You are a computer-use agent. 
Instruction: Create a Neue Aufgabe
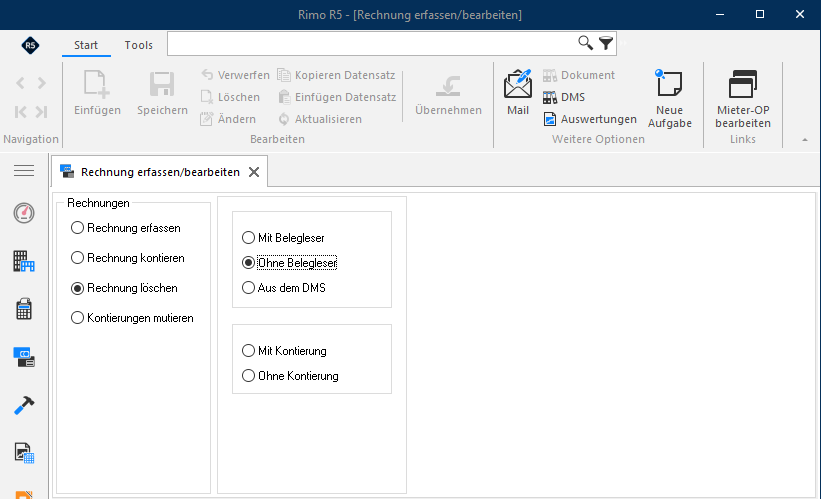click(669, 98)
